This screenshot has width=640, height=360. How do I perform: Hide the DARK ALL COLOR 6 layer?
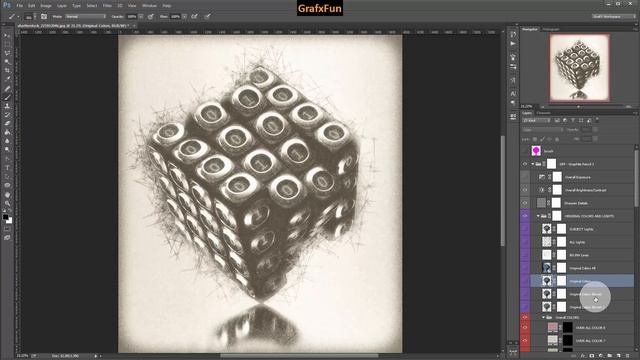coord(525,327)
